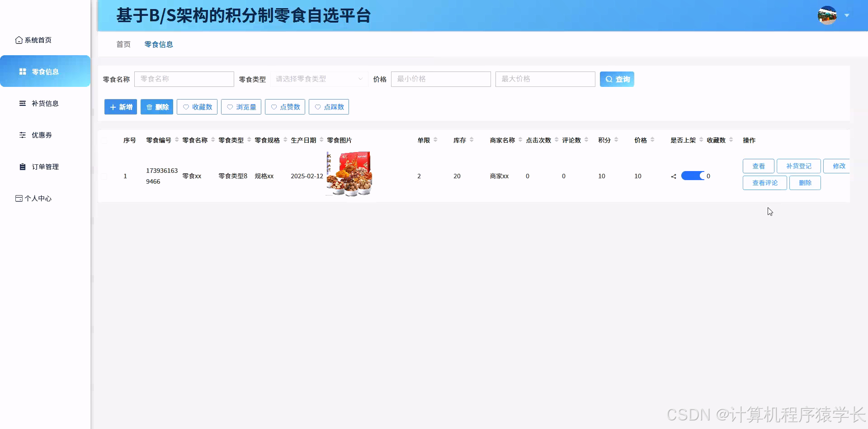Click the 新增 add button

(x=121, y=107)
